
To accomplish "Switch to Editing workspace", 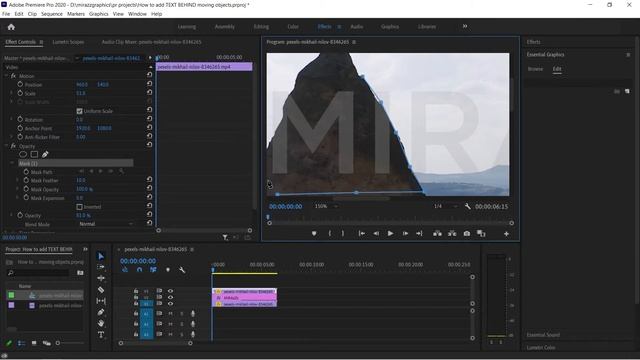I will (261, 27).
